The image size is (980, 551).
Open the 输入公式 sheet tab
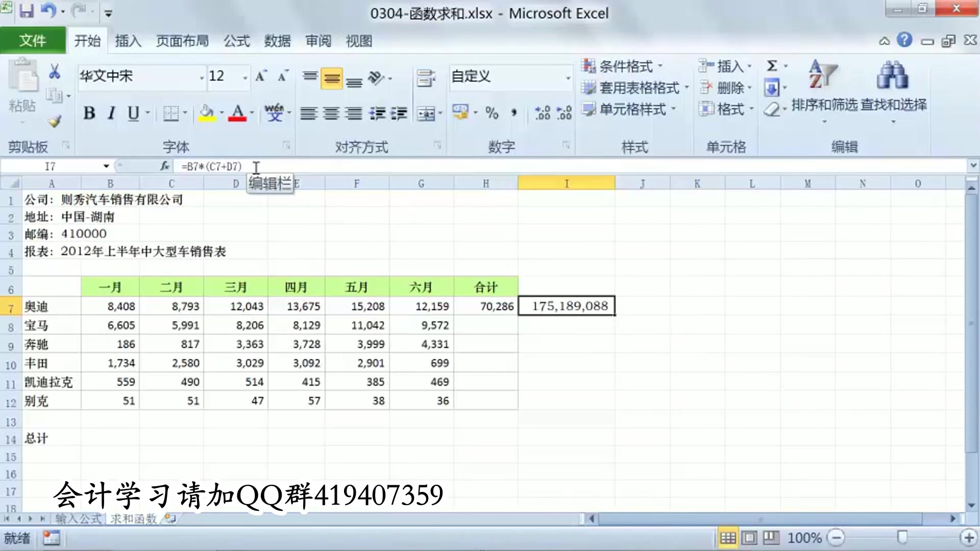pos(77,518)
